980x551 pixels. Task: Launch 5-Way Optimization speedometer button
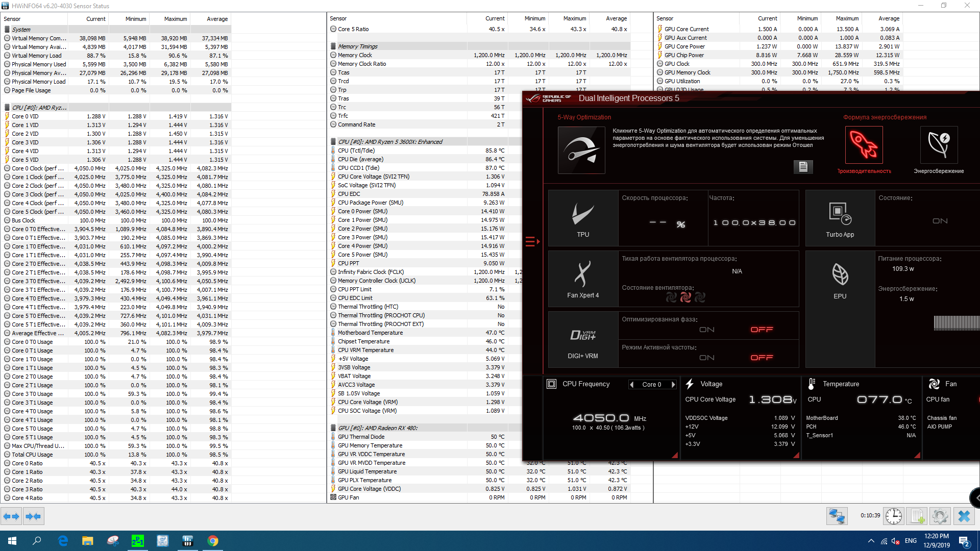click(581, 150)
